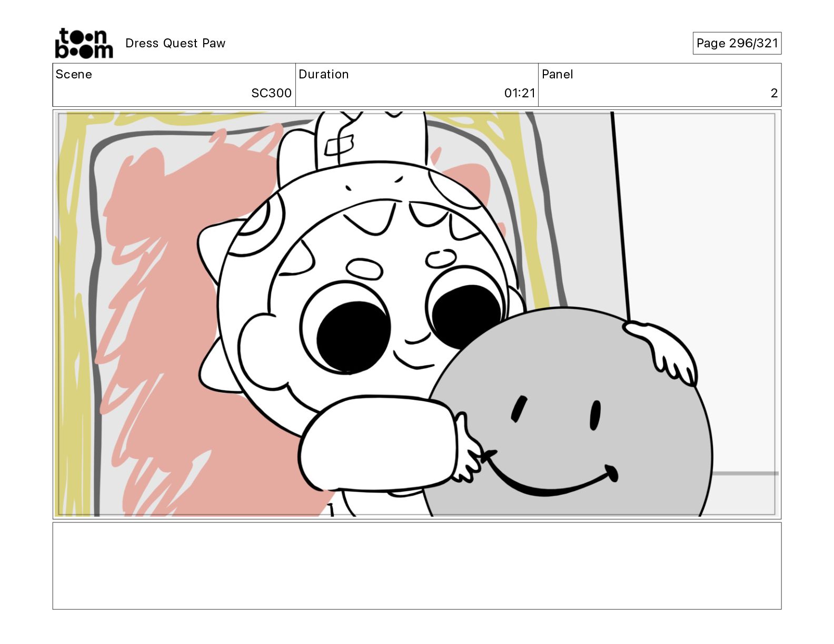
Task: Select the scene value 'SC300'
Action: pyautogui.click(x=271, y=93)
